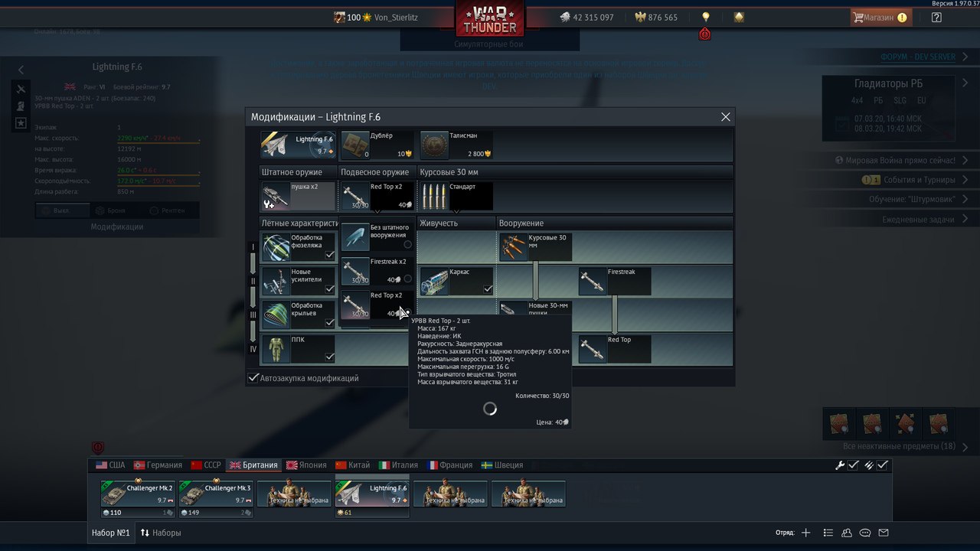Click the red shield icon below the logo
The height and width of the screenshot is (551, 980).
pyautogui.click(x=705, y=34)
